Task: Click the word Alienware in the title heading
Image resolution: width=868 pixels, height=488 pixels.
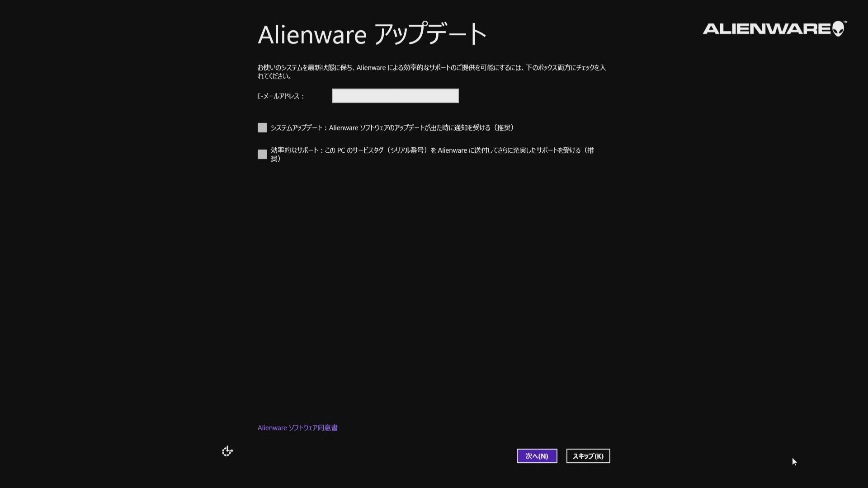Action: [x=312, y=35]
